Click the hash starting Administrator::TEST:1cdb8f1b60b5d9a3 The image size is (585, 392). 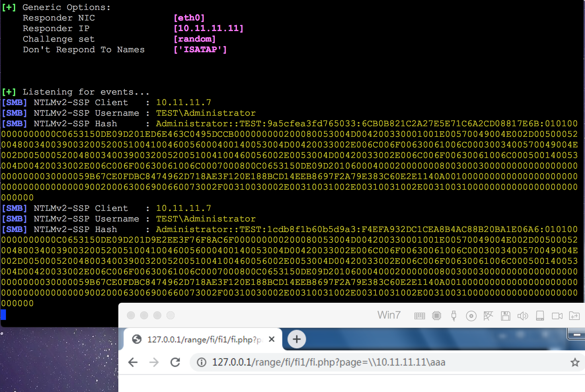point(290,266)
